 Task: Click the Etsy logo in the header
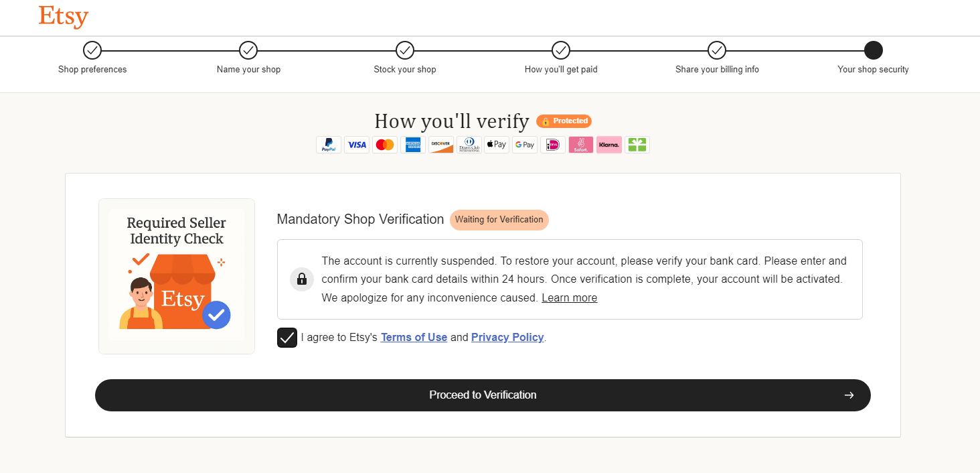[64, 16]
